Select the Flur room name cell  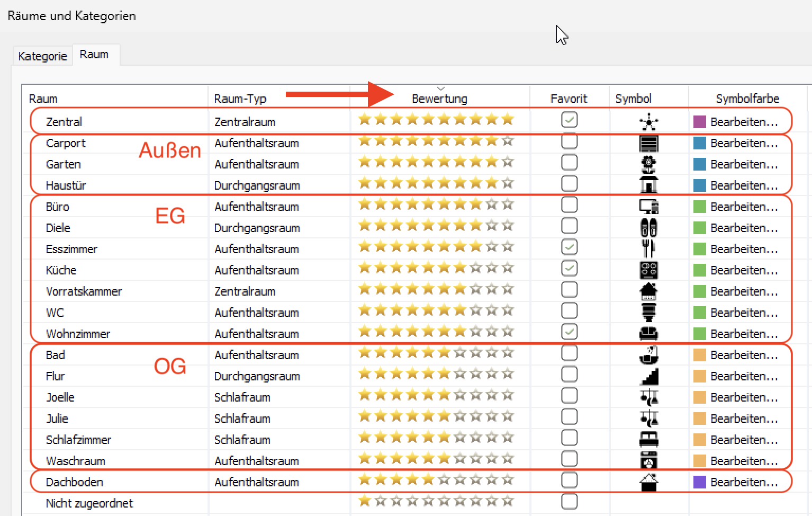click(x=55, y=376)
